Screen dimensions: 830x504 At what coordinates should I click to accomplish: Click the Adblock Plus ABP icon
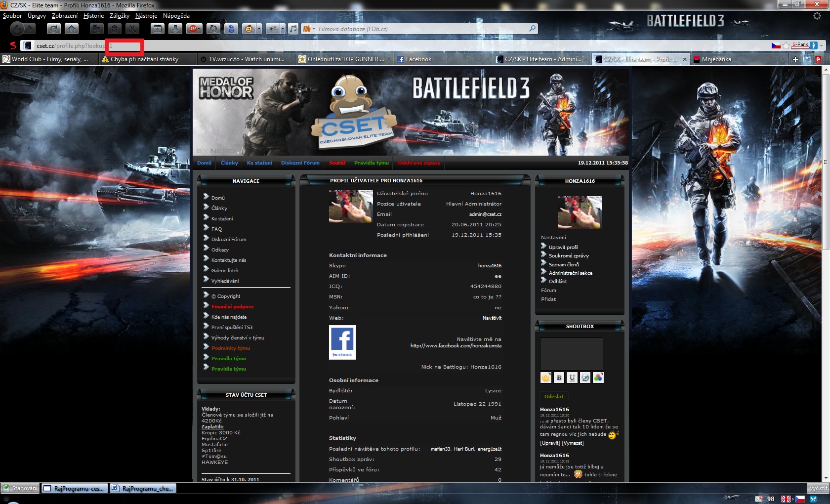(193, 29)
